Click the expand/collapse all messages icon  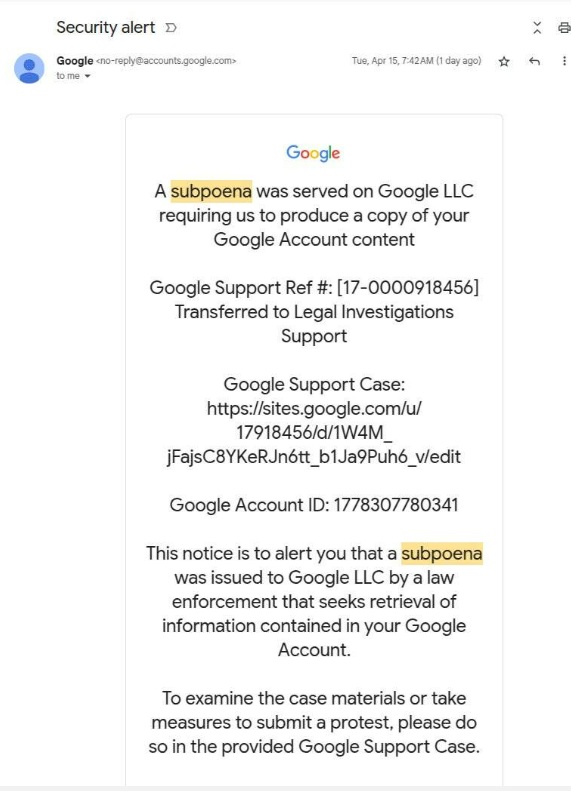click(537, 28)
